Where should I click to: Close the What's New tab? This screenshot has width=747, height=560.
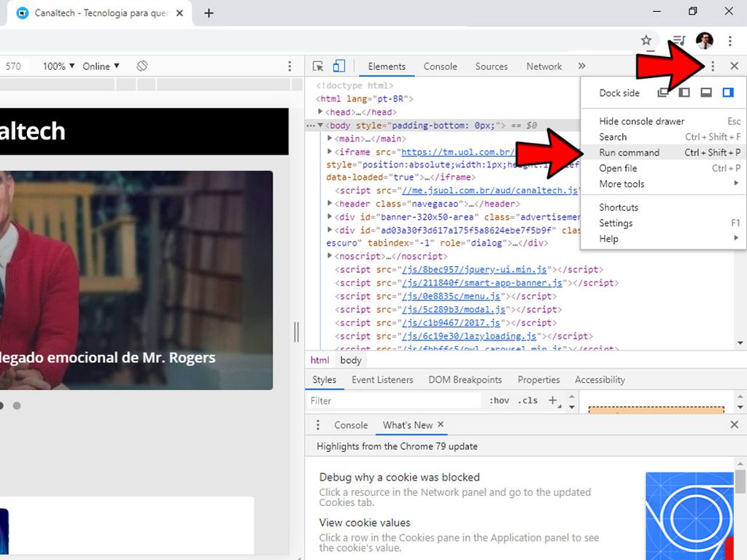[441, 424]
